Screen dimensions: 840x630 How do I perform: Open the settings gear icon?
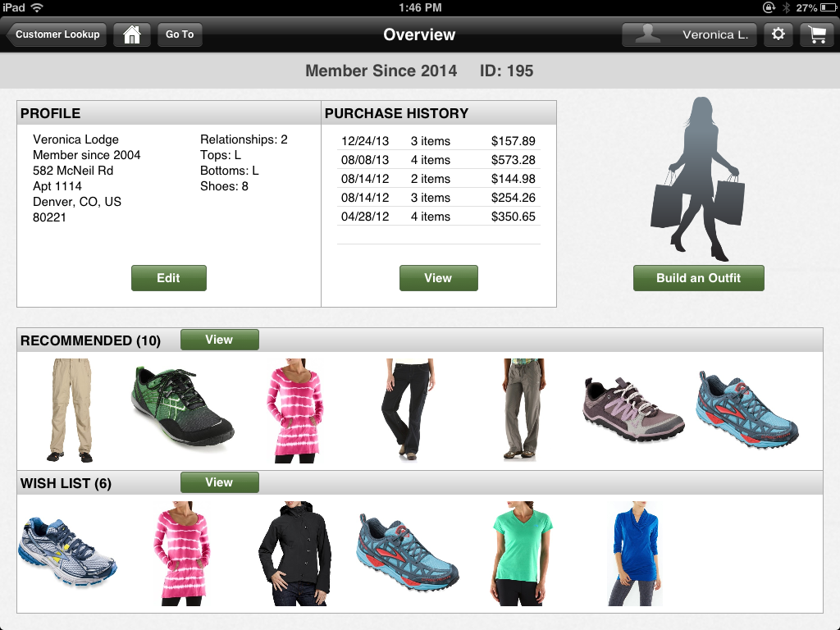pos(778,34)
